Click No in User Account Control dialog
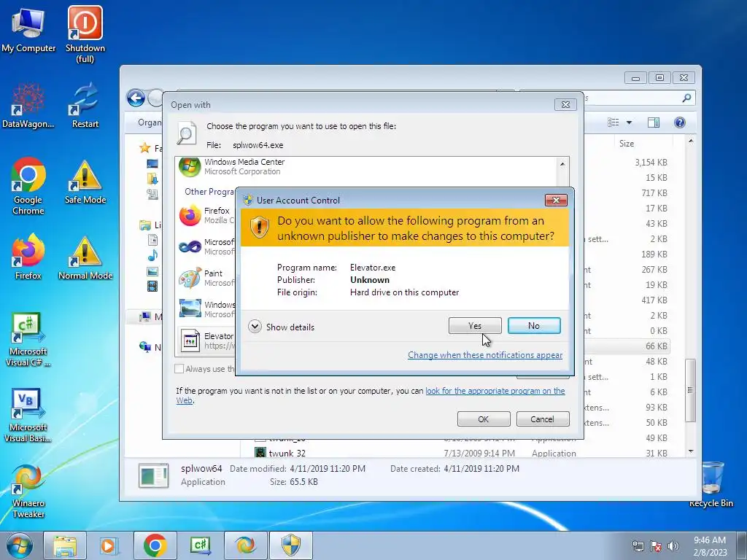This screenshot has height=560, width=747. click(x=533, y=326)
